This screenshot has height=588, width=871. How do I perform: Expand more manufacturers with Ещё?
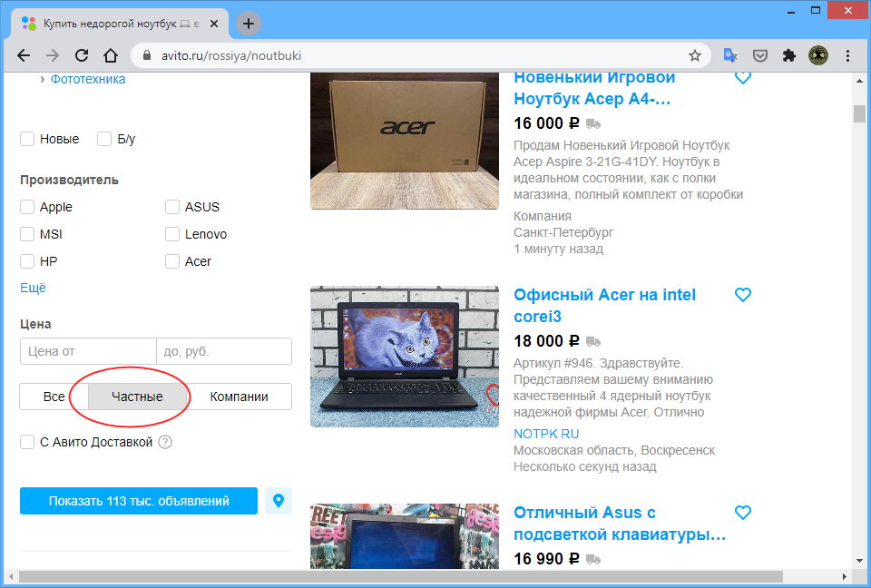[x=33, y=288]
